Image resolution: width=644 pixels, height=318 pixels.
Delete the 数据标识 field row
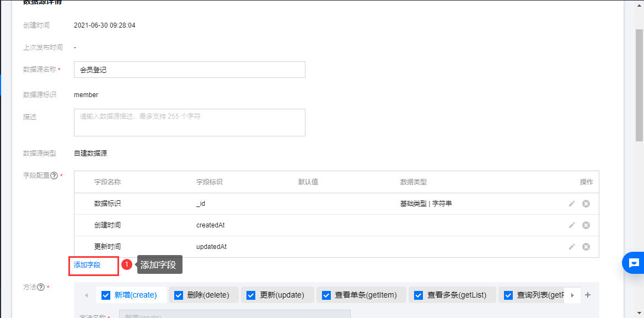pos(586,204)
